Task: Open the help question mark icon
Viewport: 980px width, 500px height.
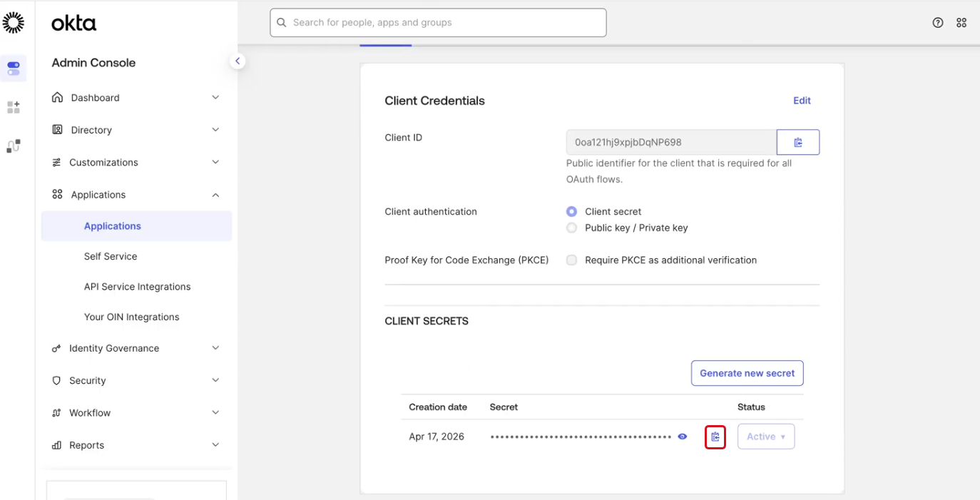Action: click(x=938, y=23)
